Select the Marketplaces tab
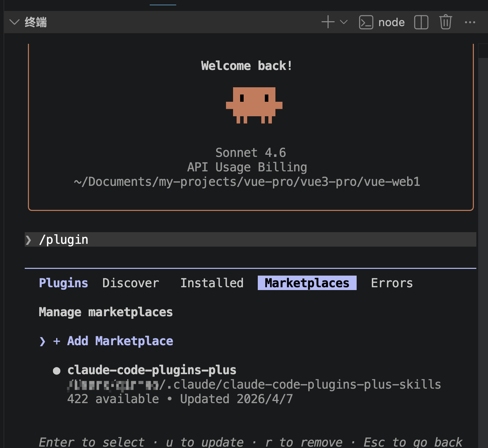 click(x=307, y=283)
